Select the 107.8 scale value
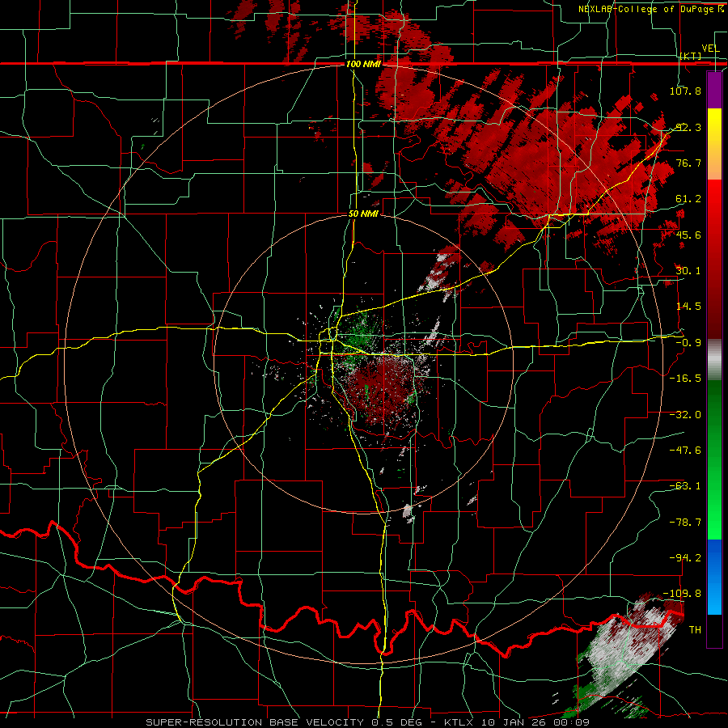 pyautogui.click(x=685, y=91)
